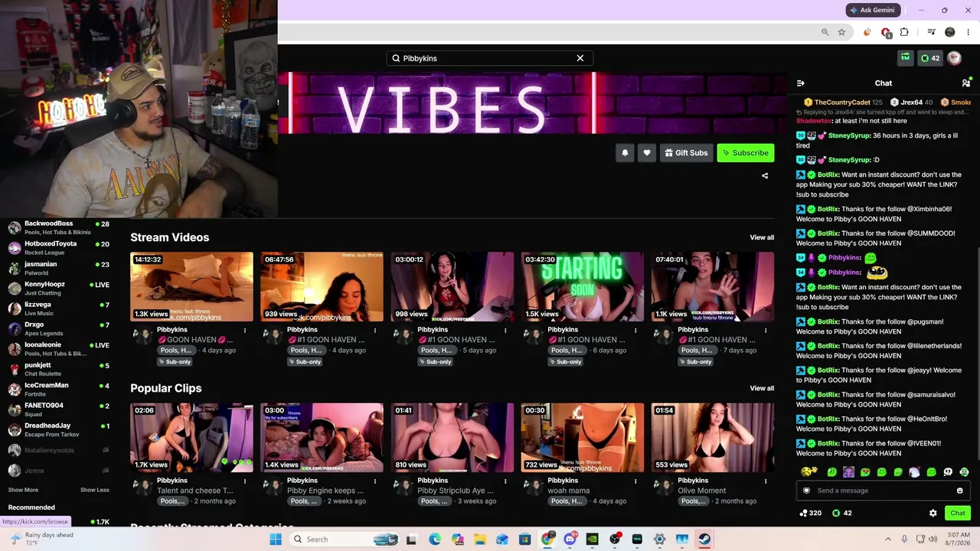This screenshot has width=980, height=551.
Task: Open options menu for the 06:47:56 video
Action: point(375,331)
